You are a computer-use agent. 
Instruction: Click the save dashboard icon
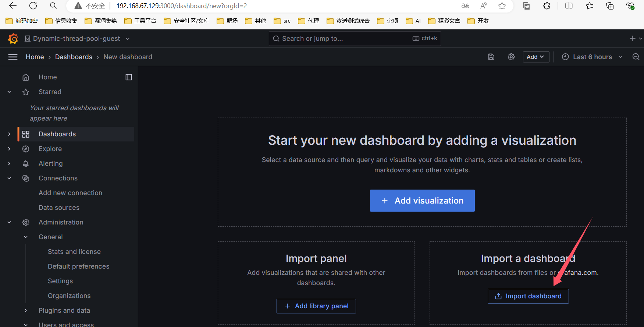click(x=491, y=57)
